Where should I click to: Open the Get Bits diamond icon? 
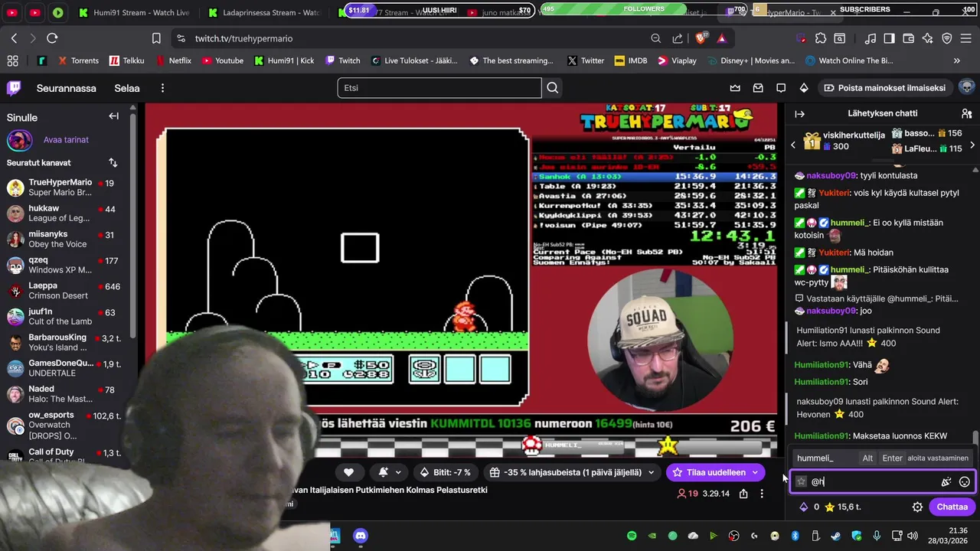804,88
